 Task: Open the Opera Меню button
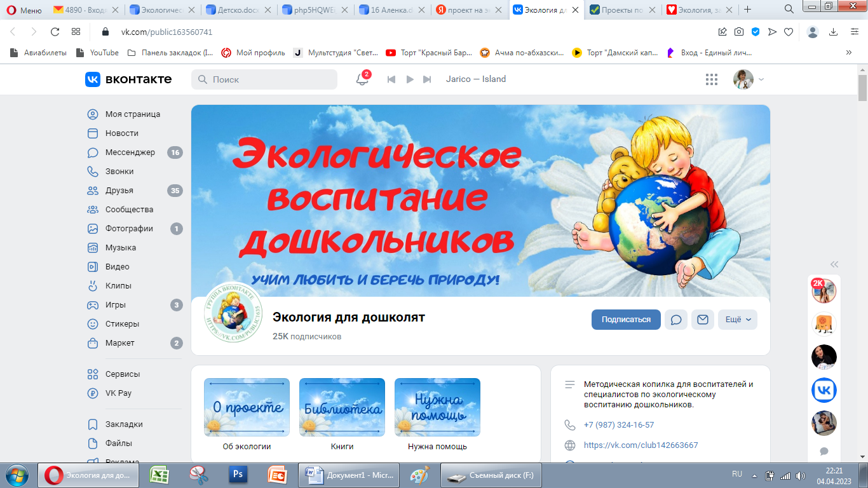tap(24, 10)
